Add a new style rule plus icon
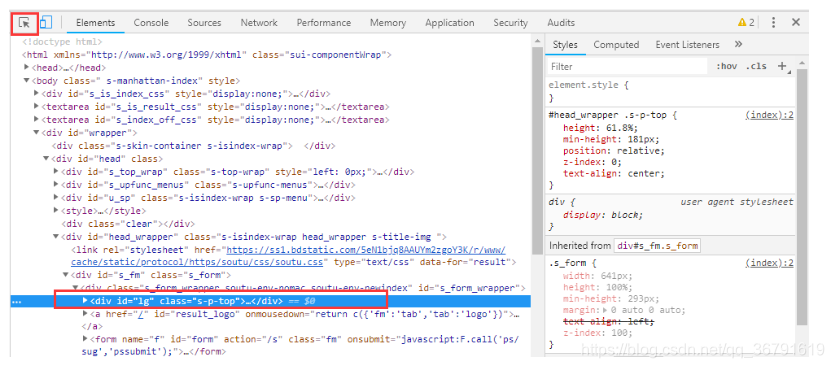Screen dimensions: 834x368 click(x=782, y=66)
